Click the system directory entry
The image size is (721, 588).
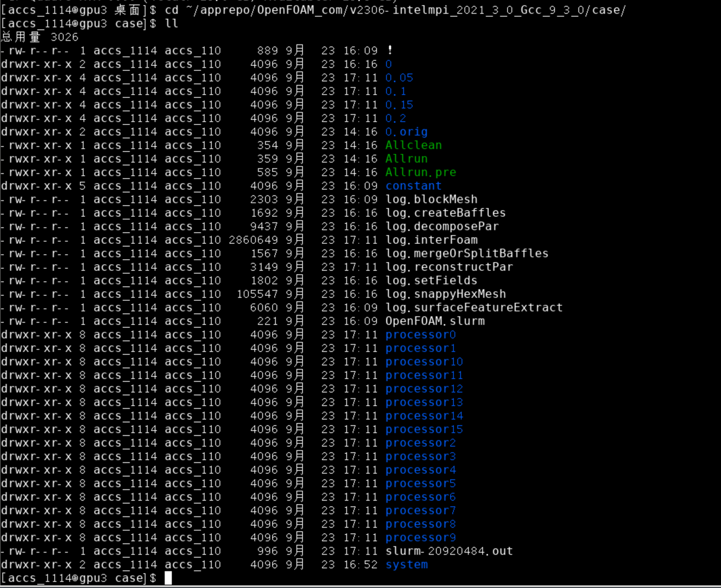point(407,564)
